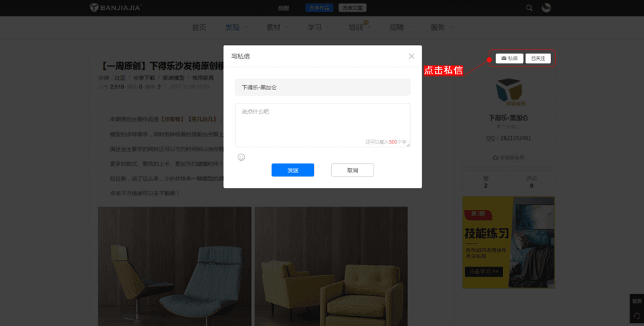This screenshot has height=326, width=644.
Task: Go to 首页 in the navigation
Action: coord(199,27)
